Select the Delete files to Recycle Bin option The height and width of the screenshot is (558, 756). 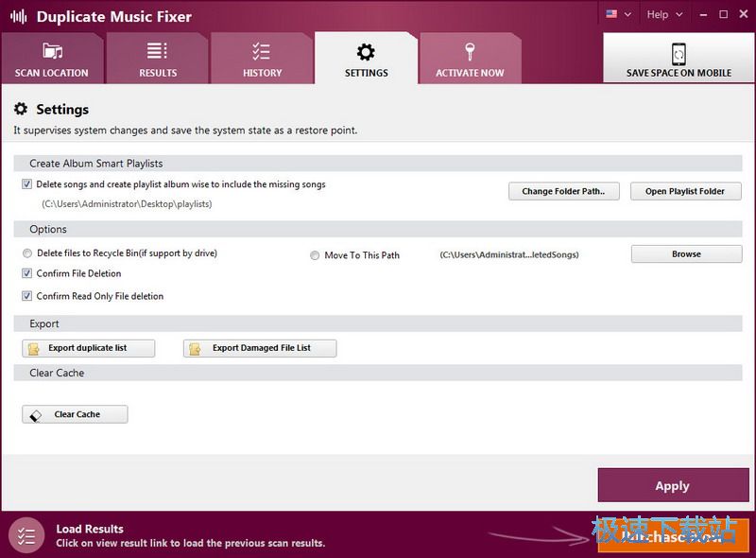pyautogui.click(x=28, y=253)
